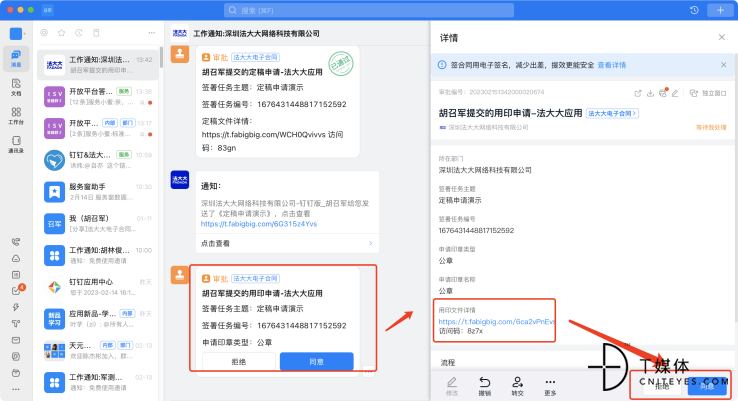Viewport: 738px width, 401px height.
Task: Open the to-do checkmark icon with badge 4
Action: click(17, 290)
